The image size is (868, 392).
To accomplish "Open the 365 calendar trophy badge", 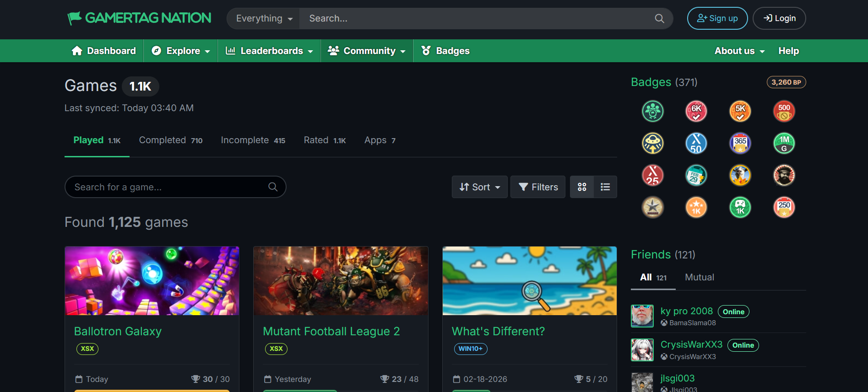I will point(740,143).
